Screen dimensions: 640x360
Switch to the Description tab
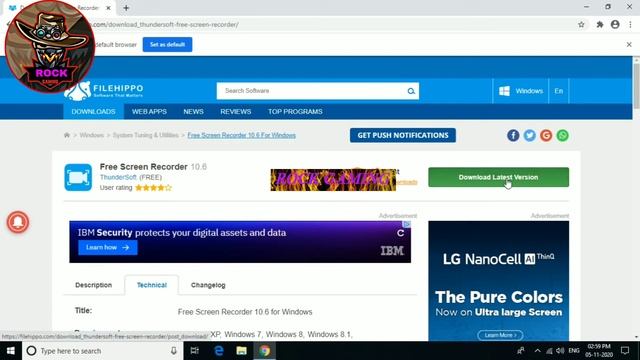coord(93,285)
